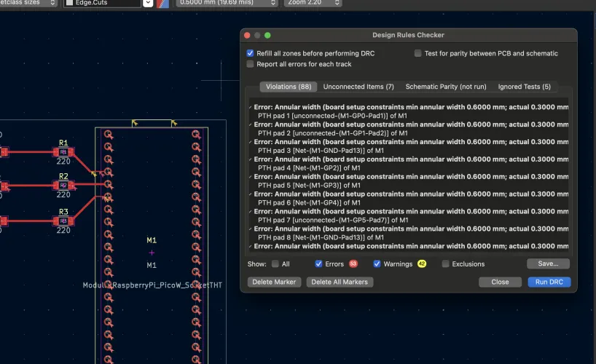
Task: Open the netclass sizes dropdown
Action: [x=28, y=3]
